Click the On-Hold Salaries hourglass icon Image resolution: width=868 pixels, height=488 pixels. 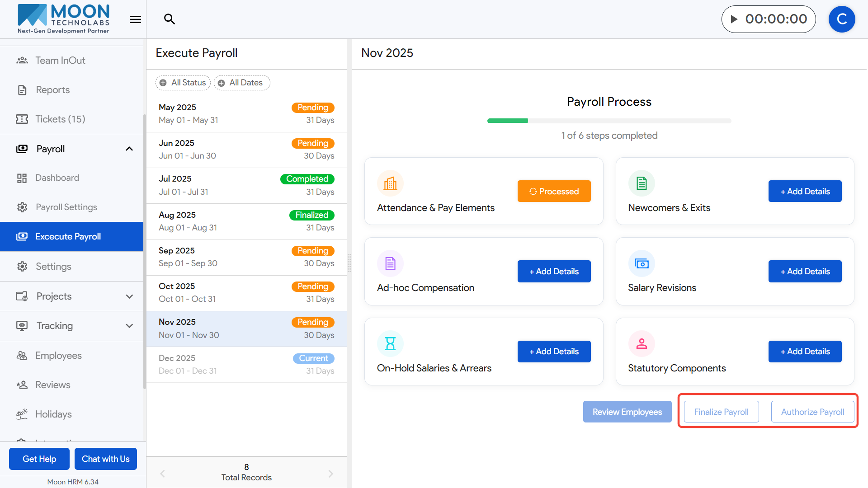390,344
